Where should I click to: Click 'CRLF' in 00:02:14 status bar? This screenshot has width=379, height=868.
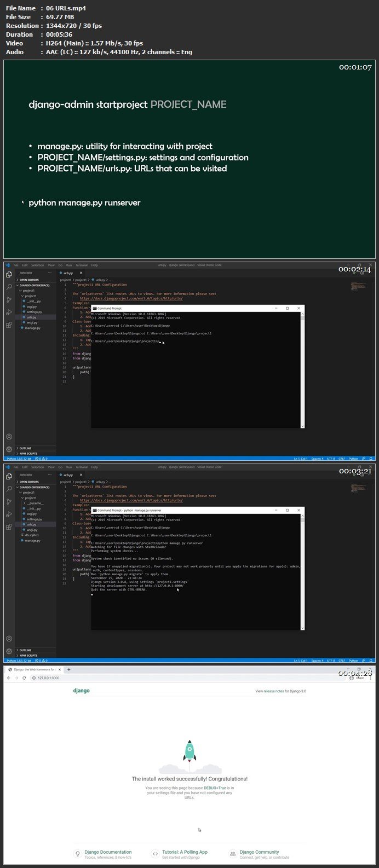pos(342,459)
